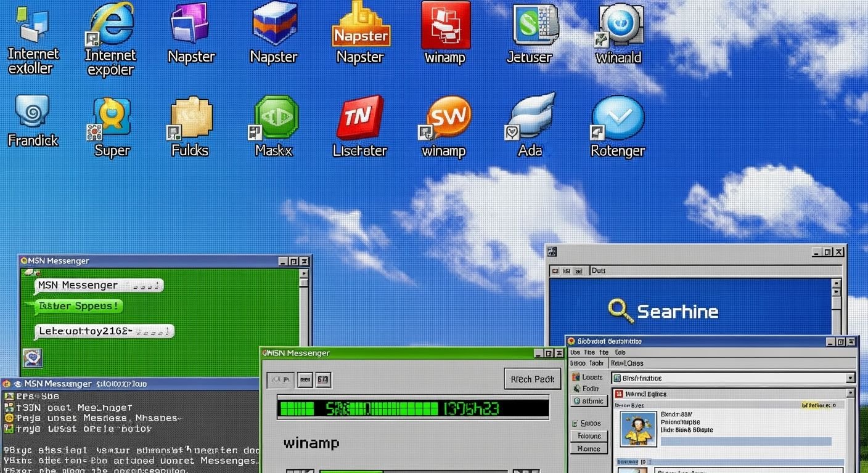Click the blue progress bar beside the contact picture
Viewport: 868px width, 473px height.
point(745,441)
